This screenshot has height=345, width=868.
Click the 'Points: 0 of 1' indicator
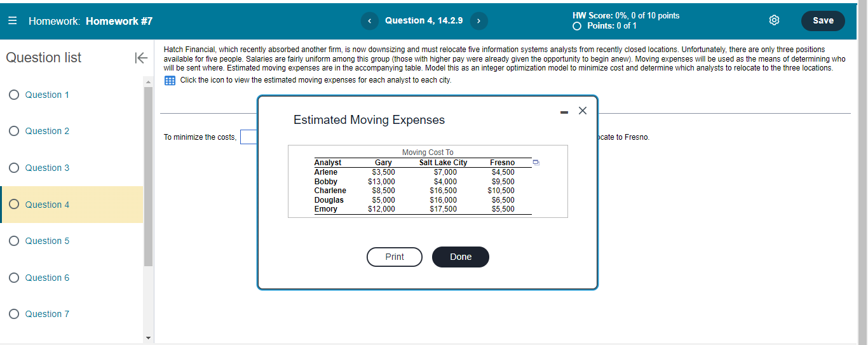point(605,26)
